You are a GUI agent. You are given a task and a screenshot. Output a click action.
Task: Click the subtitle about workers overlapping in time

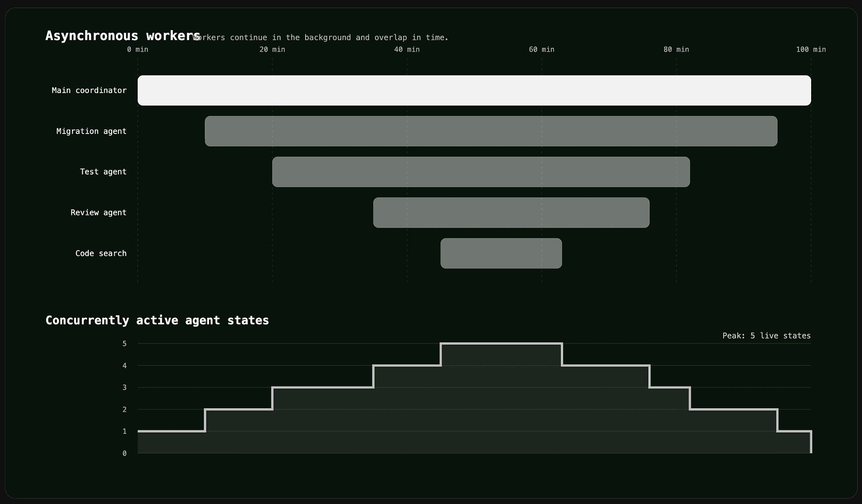pos(321,37)
